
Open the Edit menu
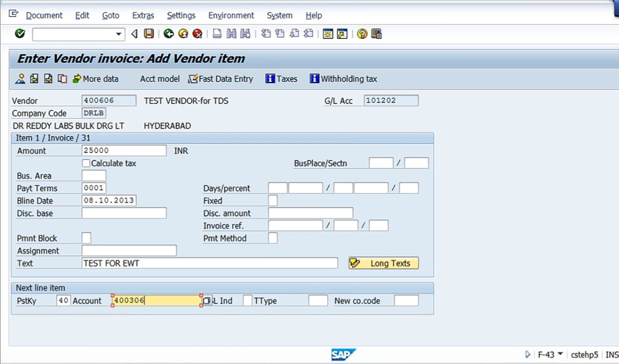[x=82, y=15]
